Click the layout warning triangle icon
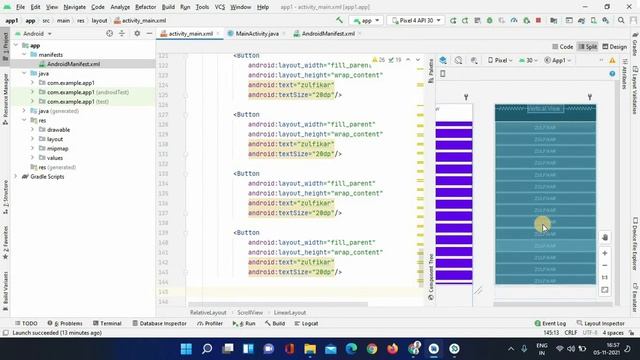 (x=612, y=60)
